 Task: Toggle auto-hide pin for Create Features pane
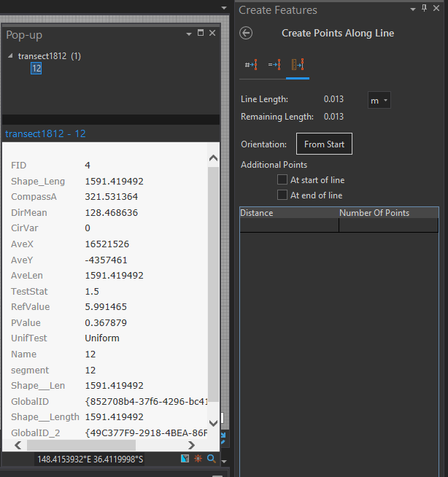(424, 9)
